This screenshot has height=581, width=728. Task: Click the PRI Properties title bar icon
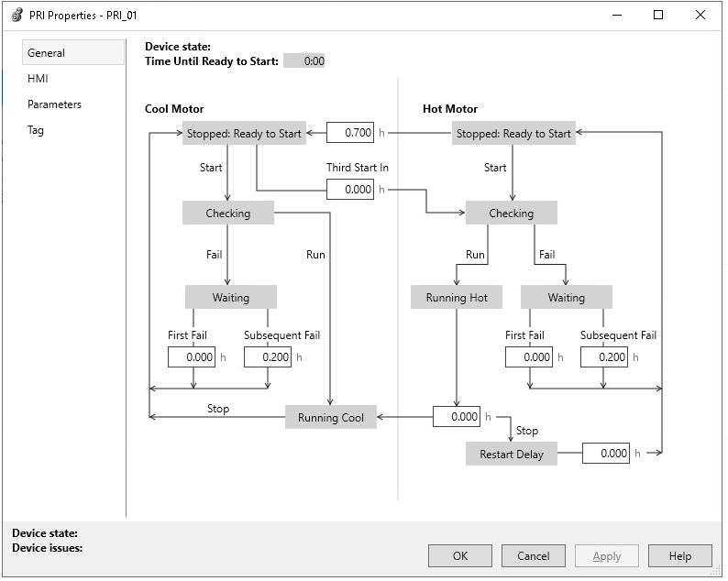(x=17, y=15)
